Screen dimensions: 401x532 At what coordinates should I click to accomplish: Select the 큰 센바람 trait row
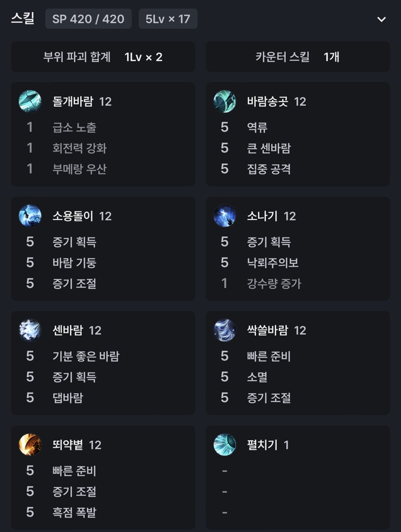click(x=298, y=148)
